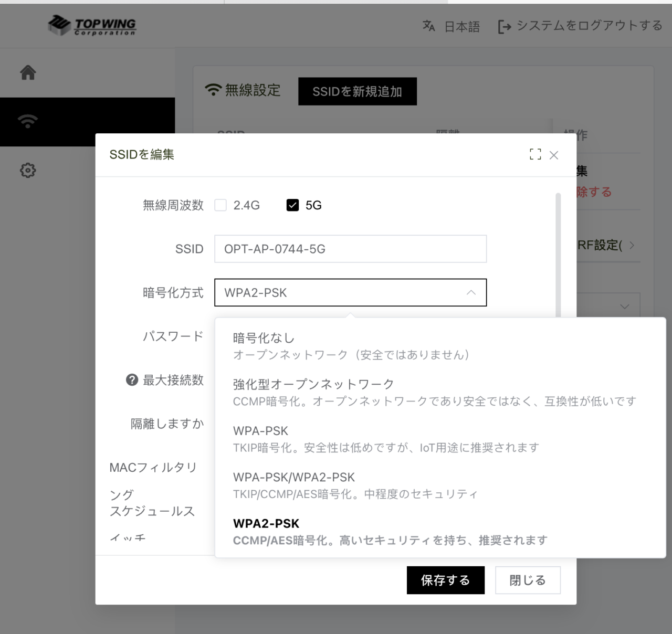The image size is (672, 634).
Task: Click the パスワード label
Action: [173, 336]
